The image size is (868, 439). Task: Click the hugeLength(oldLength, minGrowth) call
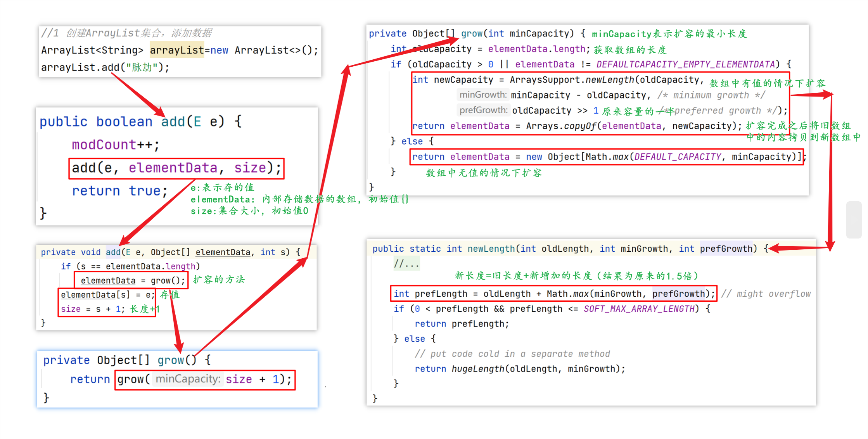coord(538,369)
